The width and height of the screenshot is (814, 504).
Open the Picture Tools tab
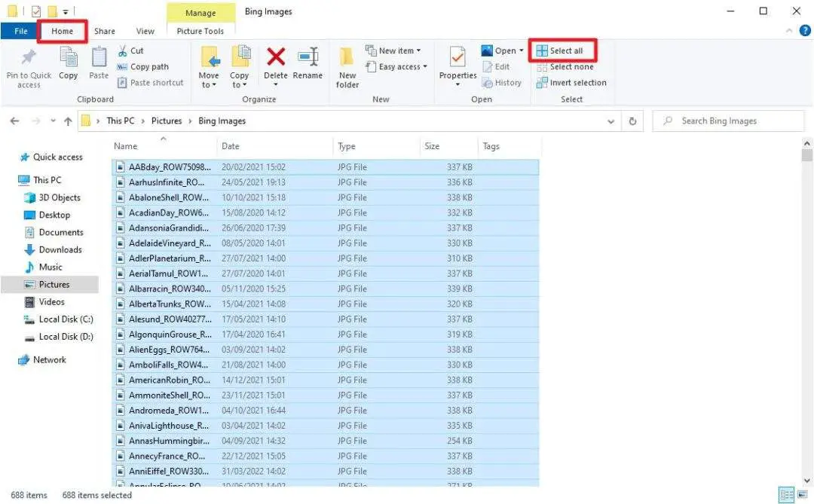coord(199,31)
